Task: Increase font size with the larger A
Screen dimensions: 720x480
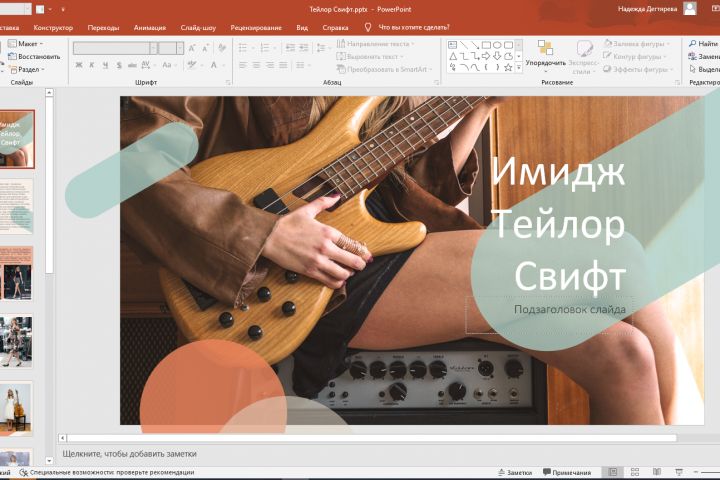Action: point(192,48)
